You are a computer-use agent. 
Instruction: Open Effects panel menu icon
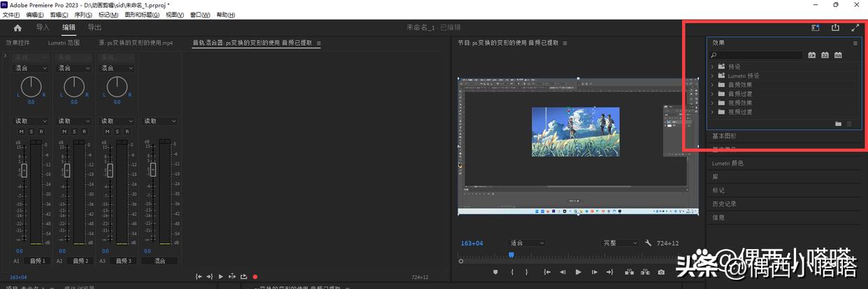(855, 43)
